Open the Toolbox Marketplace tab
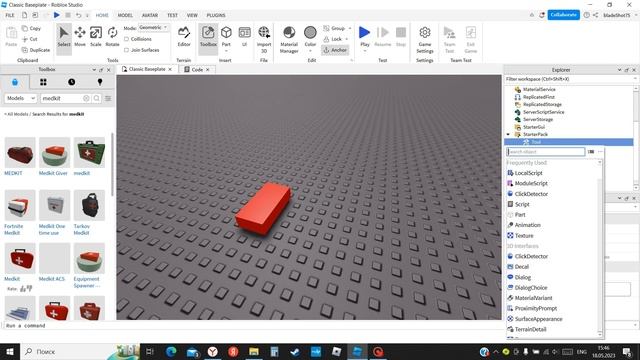The image size is (640, 360). 15,82
